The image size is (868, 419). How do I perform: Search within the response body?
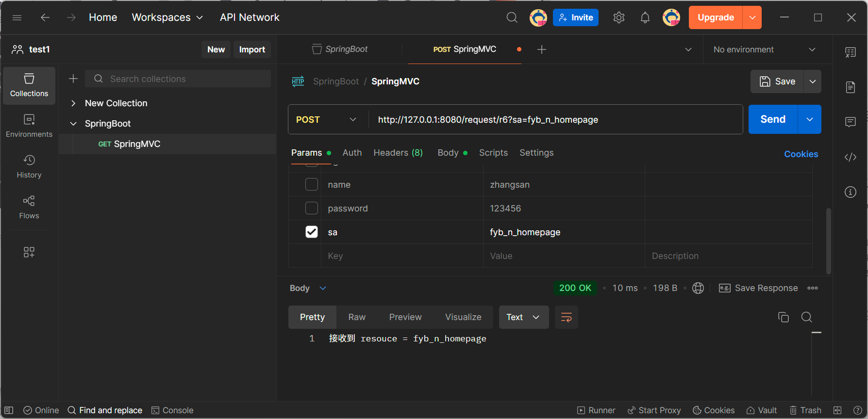pyautogui.click(x=807, y=317)
